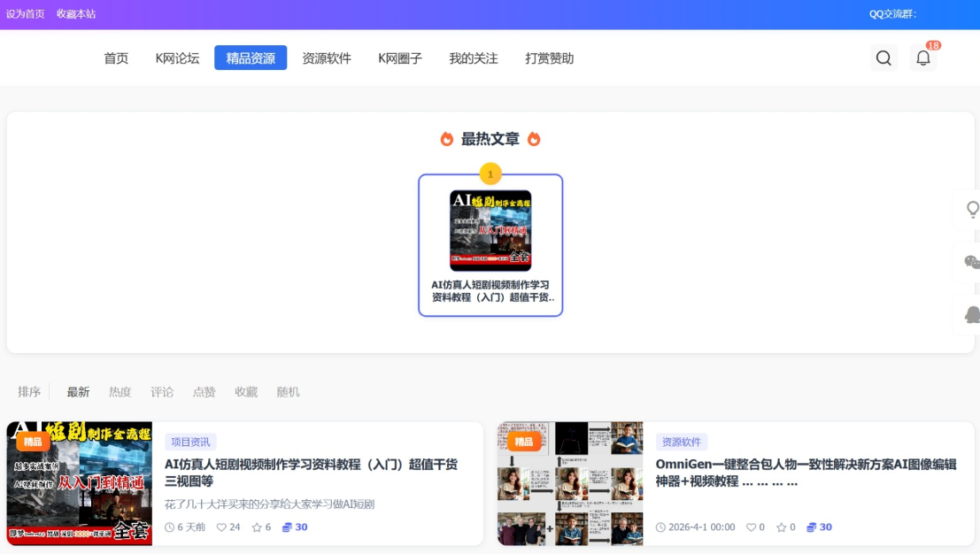
Task: Click the star icon on OmniGen article
Action: pos(781,527)
